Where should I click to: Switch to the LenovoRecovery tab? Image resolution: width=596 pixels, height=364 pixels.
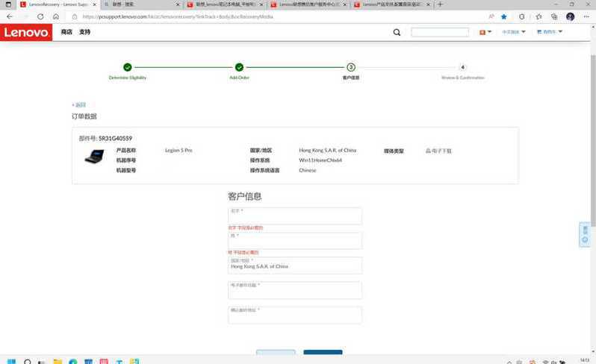(58, 4)
